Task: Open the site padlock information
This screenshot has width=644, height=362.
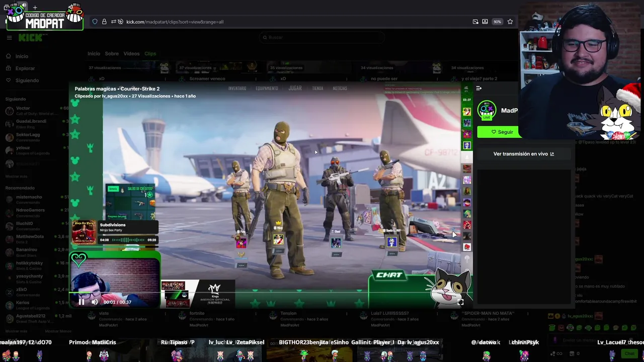Action: (104, 22)
